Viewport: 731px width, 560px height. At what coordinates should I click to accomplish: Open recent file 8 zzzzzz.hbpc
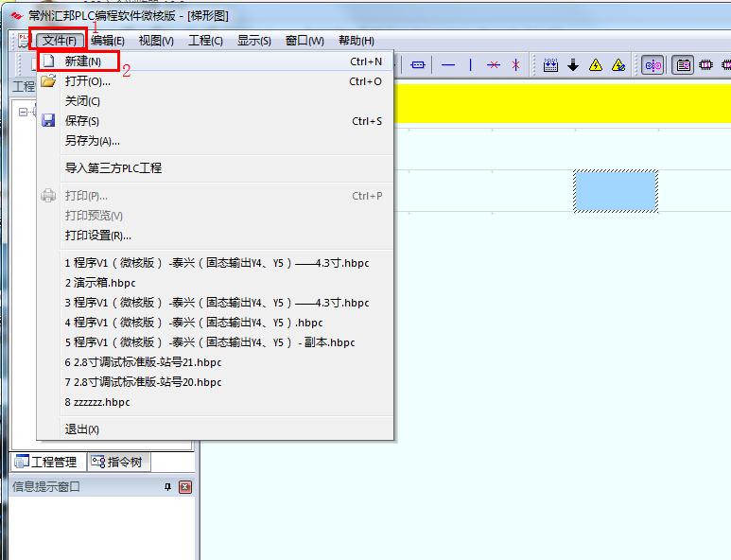[216, 402]
